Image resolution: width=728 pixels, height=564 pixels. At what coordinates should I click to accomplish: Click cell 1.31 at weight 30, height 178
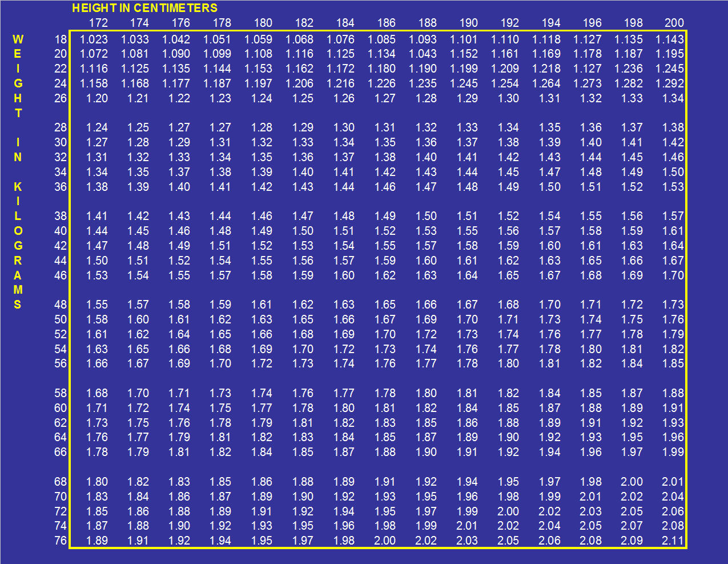click(x=220, y=142)
